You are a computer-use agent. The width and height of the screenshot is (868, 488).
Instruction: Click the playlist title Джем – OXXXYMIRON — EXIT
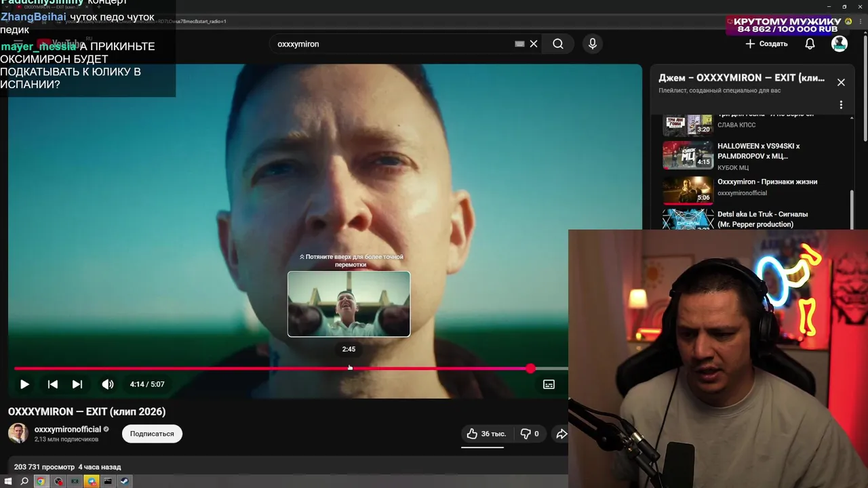tap(741, 78)
